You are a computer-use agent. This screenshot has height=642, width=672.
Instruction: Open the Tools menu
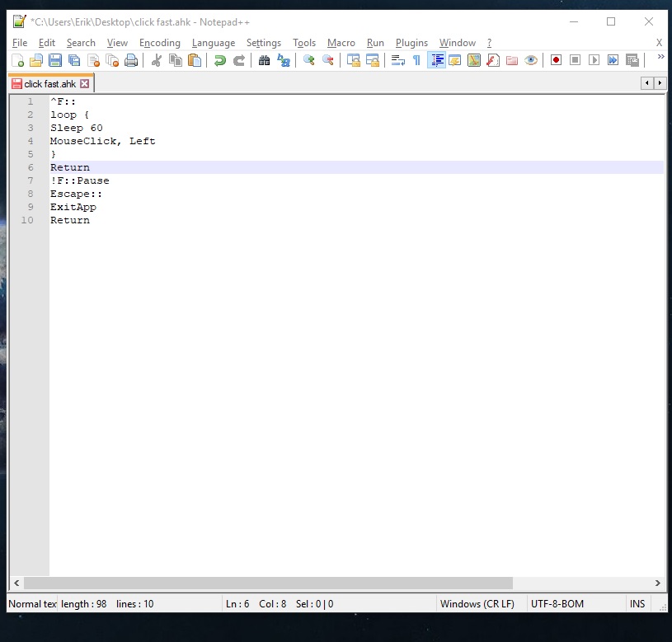304,43
